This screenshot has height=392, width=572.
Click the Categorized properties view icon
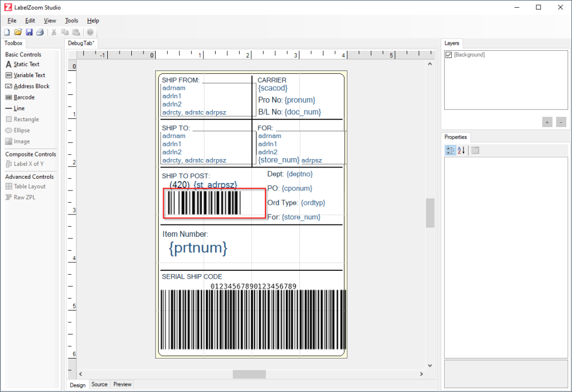point(450,150)
